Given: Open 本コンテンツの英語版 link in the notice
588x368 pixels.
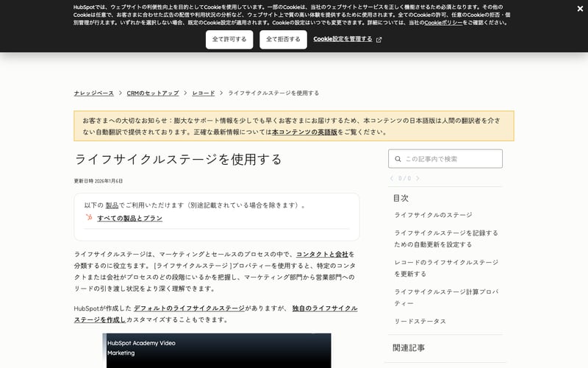Looking at the screenshot, I should 304,132.
